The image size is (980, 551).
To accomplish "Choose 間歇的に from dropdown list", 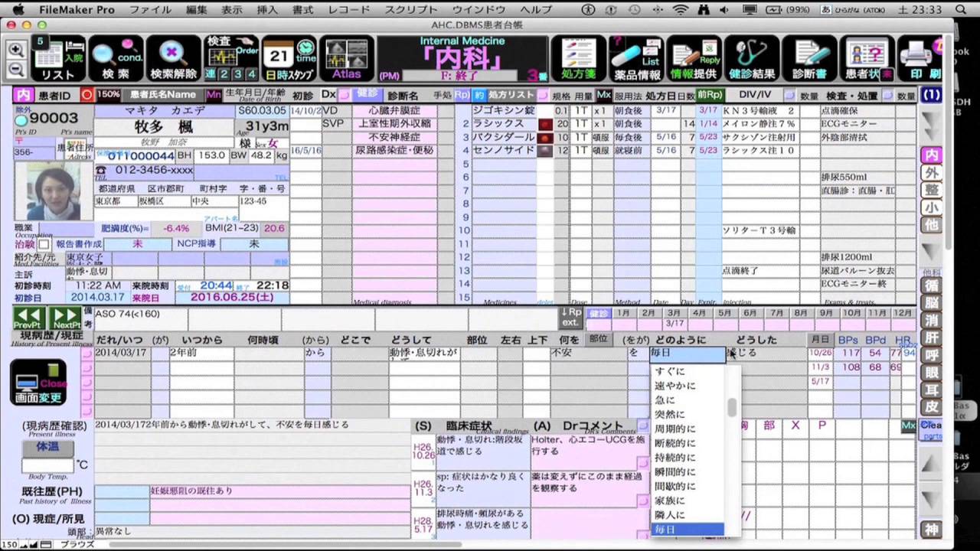I will point(687,486).
